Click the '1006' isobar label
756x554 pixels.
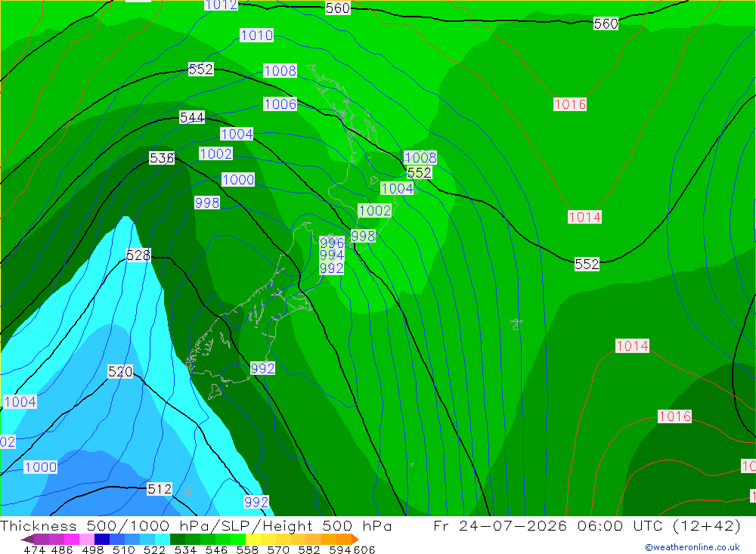click(280, 104)
